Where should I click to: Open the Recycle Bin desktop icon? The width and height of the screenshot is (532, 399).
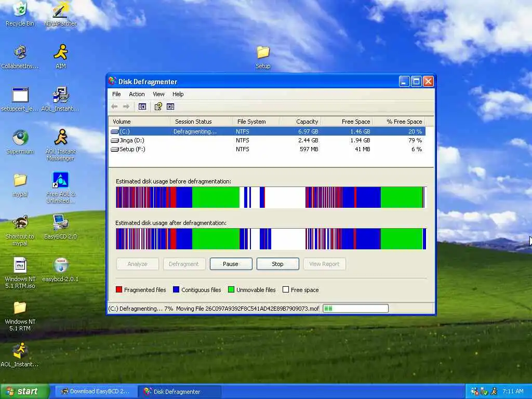[20, 14]
